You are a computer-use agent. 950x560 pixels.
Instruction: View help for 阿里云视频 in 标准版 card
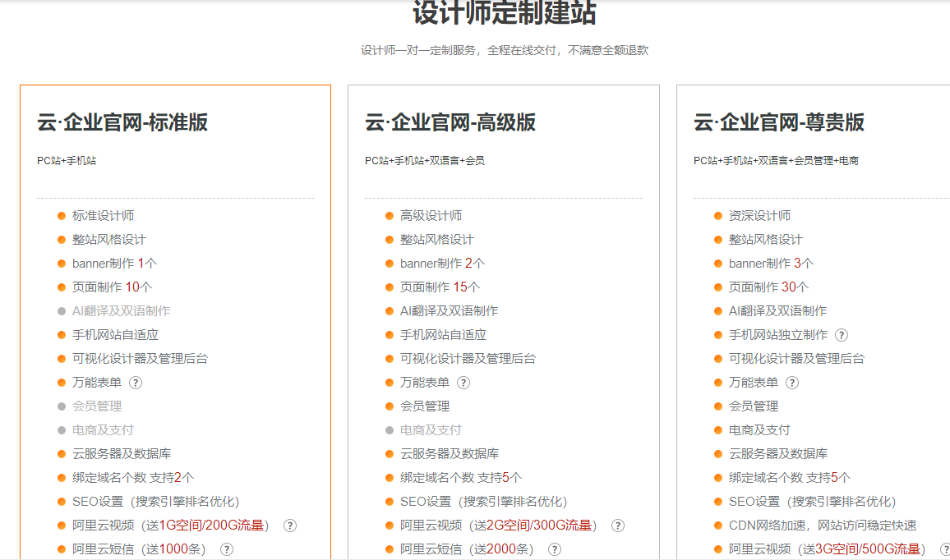(291, 525)
